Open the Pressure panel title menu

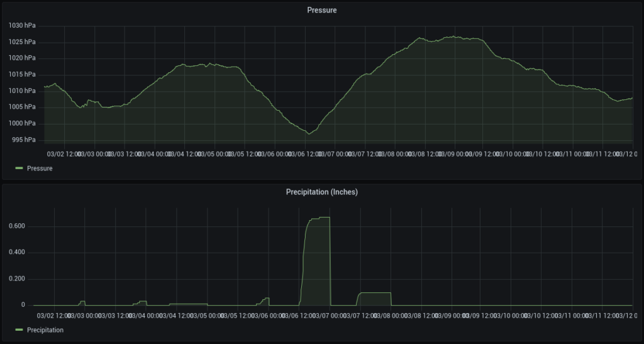(321, 10)
